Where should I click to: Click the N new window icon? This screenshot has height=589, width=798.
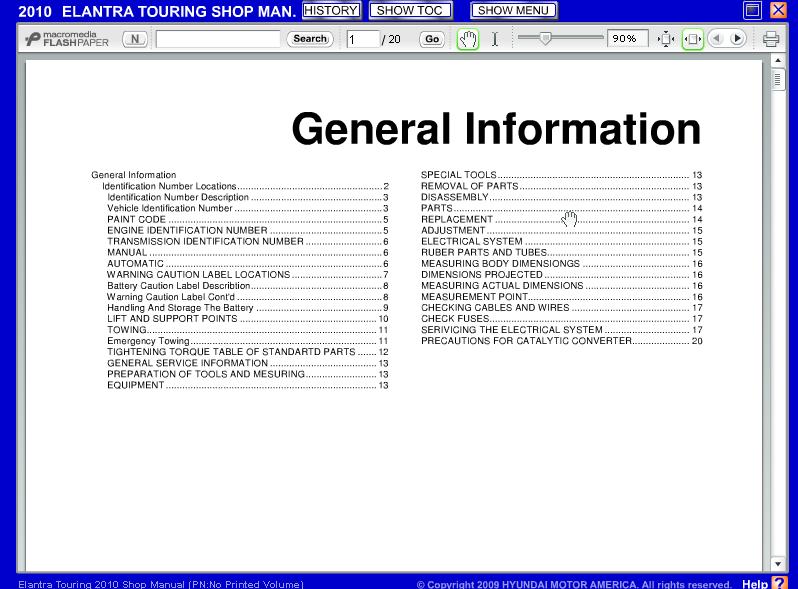[135, 39]
